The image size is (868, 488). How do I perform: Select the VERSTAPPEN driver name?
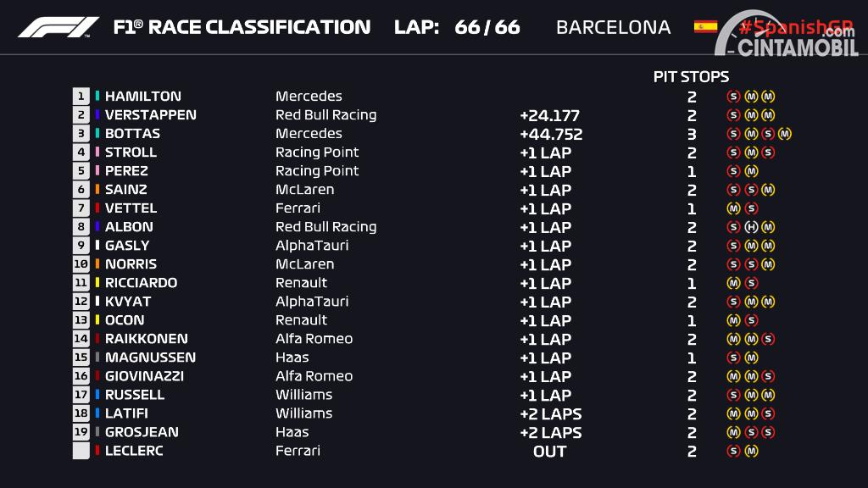tap(151, 114)
